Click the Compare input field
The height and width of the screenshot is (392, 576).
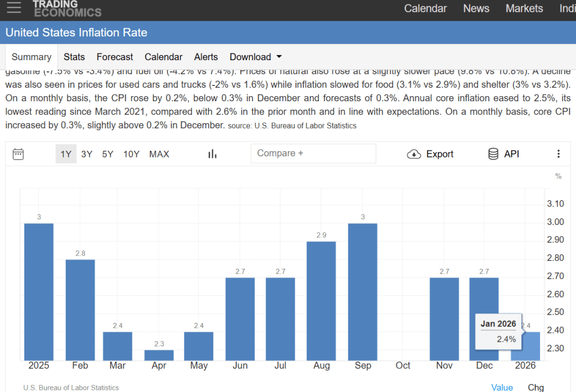pos(313,154)
